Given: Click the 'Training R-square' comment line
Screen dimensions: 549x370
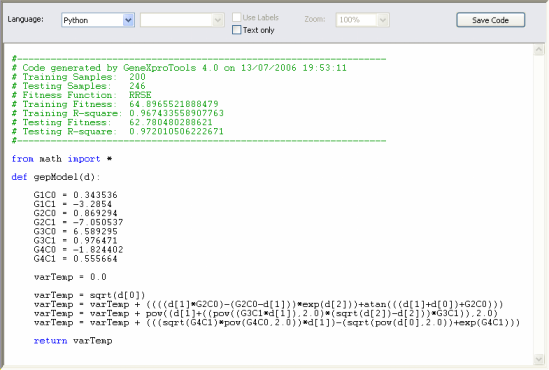Looking at the screenshot, I should pyautogui.click(x=118, y=113).
